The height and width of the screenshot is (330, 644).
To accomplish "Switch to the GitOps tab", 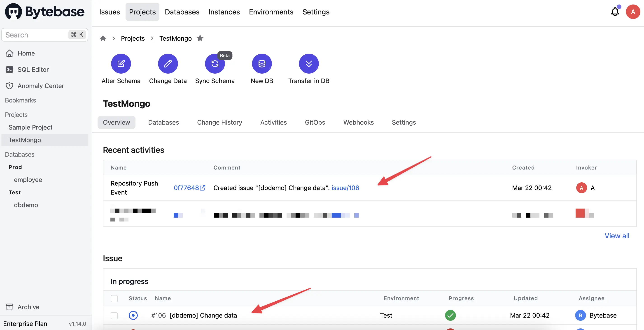I will (315, 122).
